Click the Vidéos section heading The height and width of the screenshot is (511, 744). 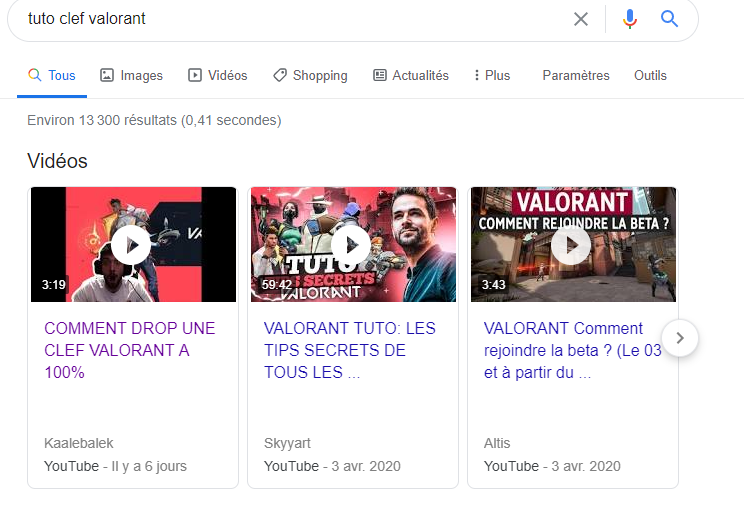tap(57, 161)
